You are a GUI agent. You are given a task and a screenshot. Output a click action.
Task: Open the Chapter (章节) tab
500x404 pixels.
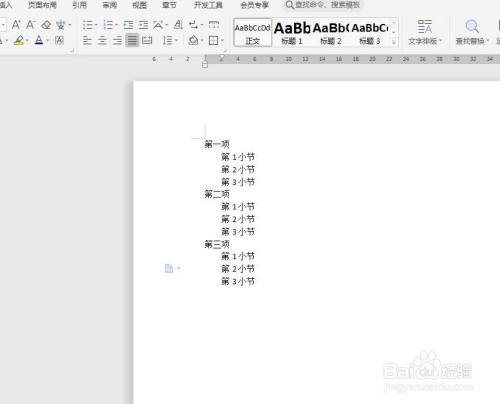(169, 5)
